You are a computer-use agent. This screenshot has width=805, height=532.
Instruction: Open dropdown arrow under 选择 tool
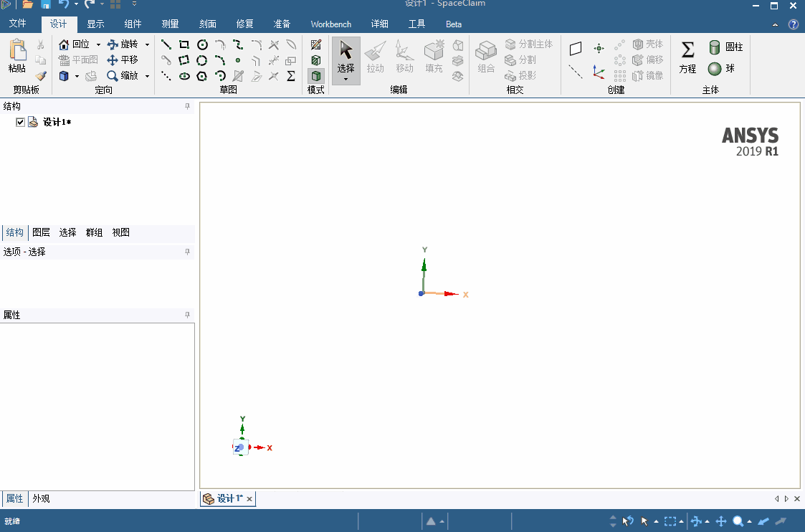point(346,79)
